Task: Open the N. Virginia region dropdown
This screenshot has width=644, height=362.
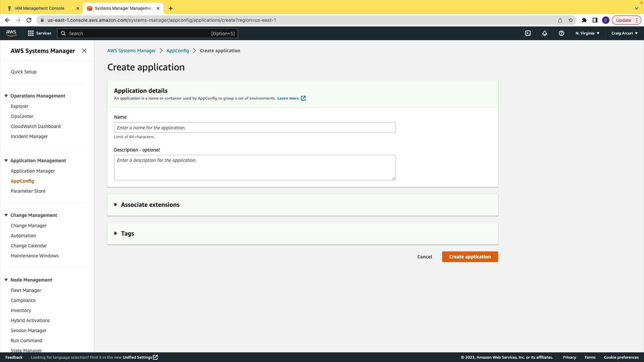Action: tap(587, 33)
